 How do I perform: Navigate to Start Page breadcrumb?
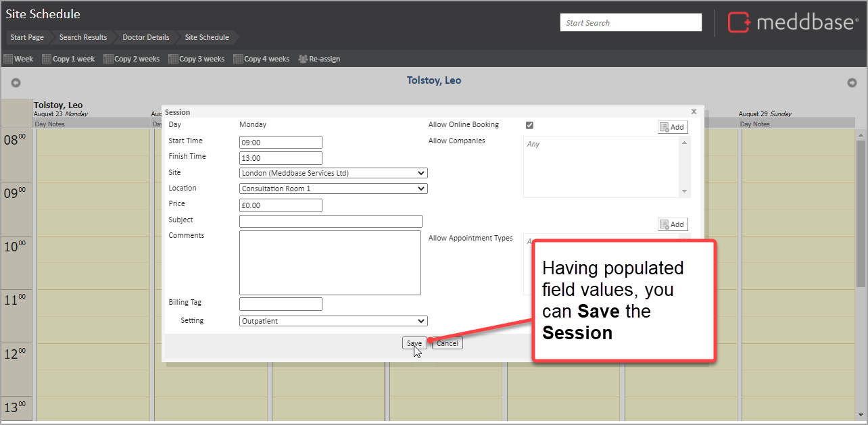27,37
